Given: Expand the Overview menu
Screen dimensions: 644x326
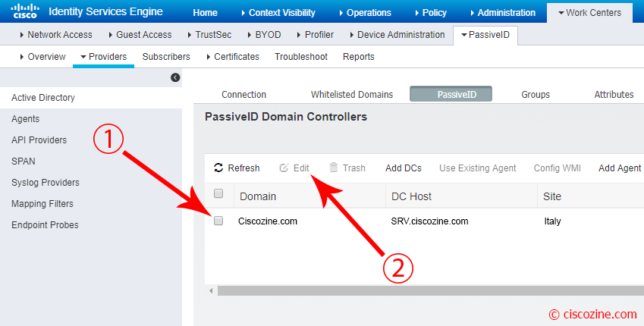Looking at the screenshot, I should pos(42,57).
